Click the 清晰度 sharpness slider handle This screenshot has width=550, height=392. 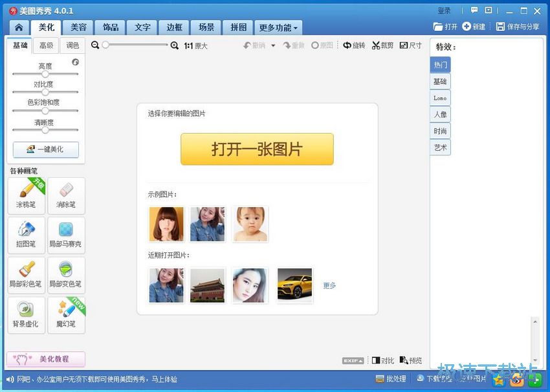tap(45, 130)
